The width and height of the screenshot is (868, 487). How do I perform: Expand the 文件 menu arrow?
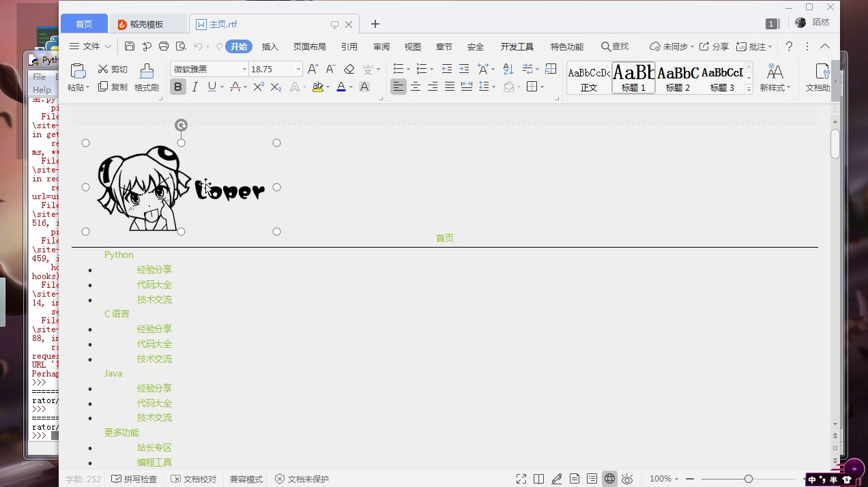click(x=108, y=46)
